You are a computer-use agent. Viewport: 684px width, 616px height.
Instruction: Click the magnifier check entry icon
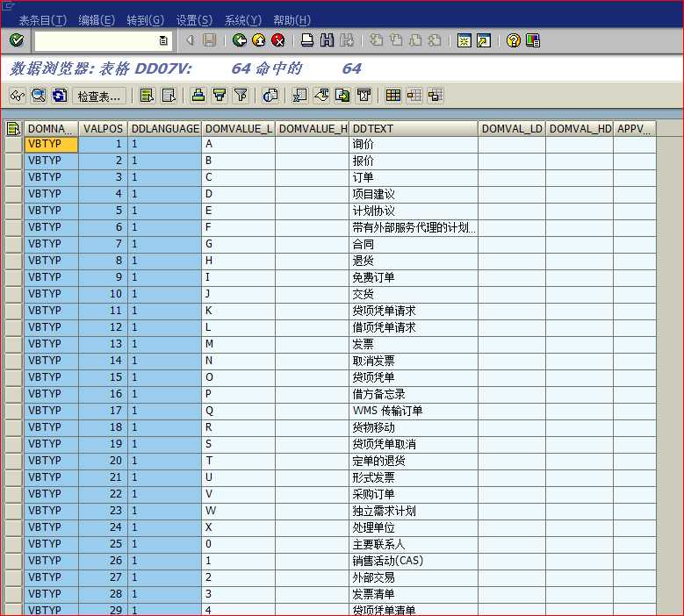tap(39, 96)
